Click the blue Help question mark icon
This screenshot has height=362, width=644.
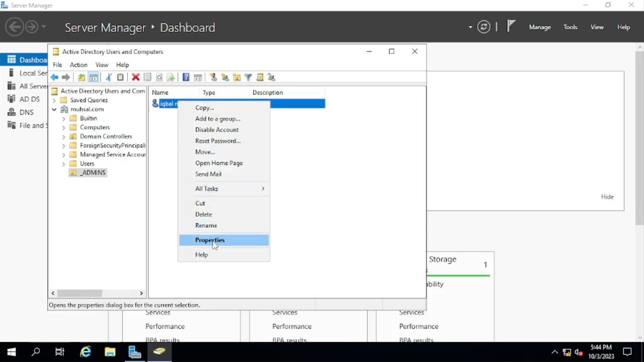pos(186,78)
